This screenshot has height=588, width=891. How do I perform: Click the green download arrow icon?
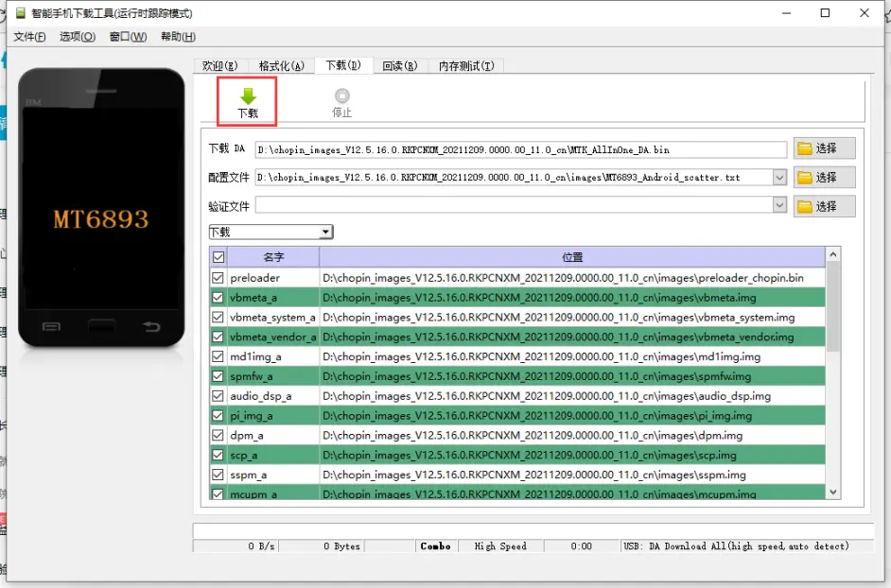[x=248, y=95]
